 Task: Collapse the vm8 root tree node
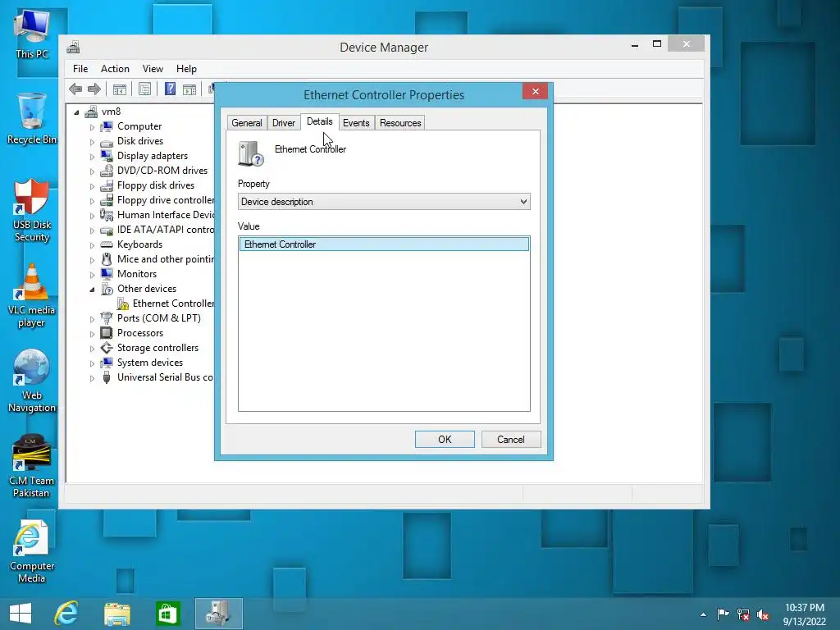click(76, 112)
